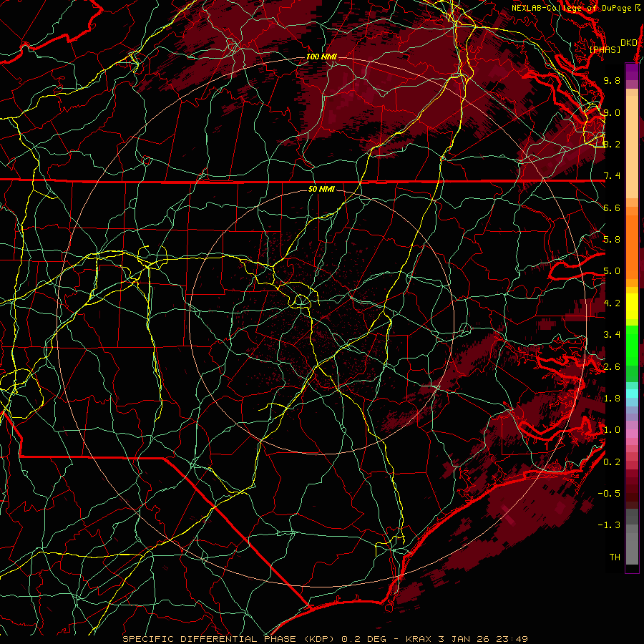Click the 7.4 value on the color scale
The image size is (644, 644).
(x=612, y=176)
